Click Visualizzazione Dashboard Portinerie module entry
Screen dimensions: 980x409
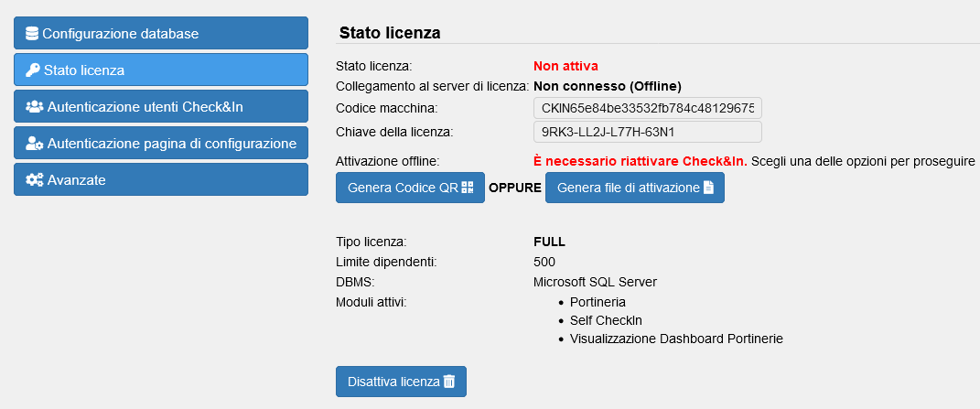(676, 339)
